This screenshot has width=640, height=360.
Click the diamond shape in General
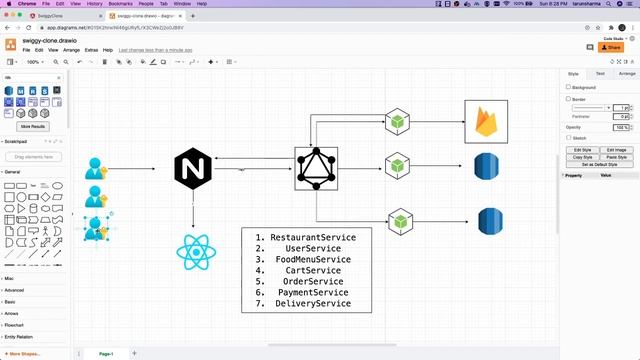[x=45, y=197]
